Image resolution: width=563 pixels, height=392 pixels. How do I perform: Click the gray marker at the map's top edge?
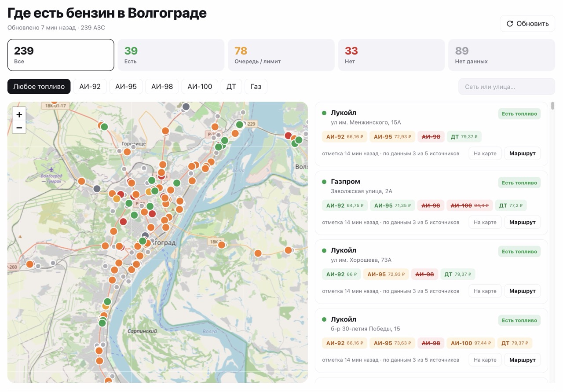pos(186,106)
